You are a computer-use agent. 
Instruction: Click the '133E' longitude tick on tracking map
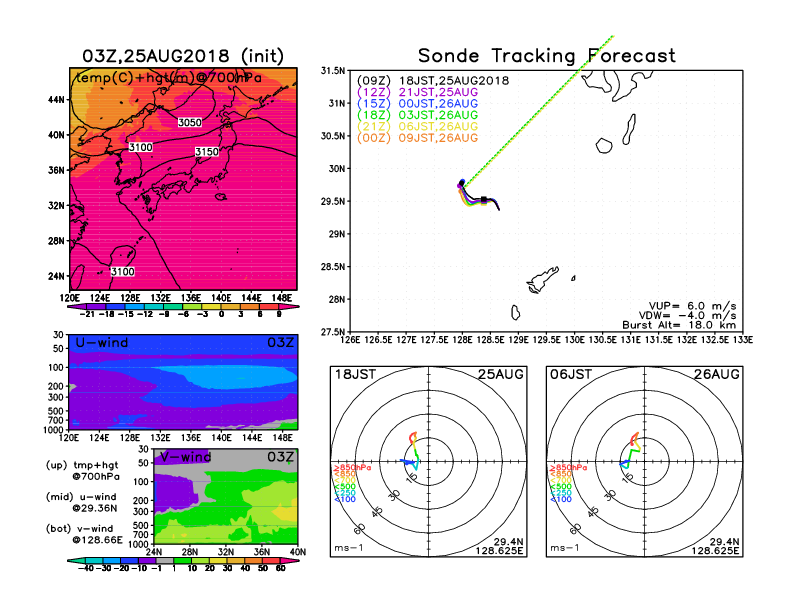pyautogui.click(x=742, y=340)
